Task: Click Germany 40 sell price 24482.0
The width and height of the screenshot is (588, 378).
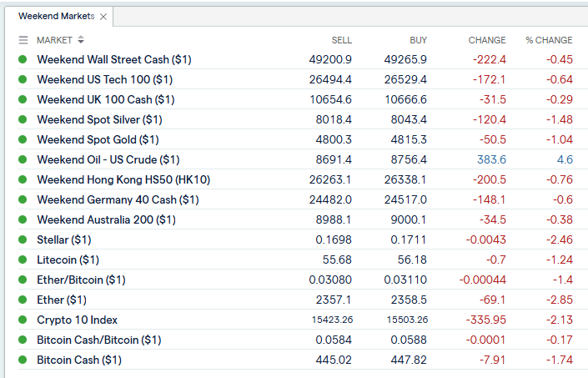Action: [330, 200]
